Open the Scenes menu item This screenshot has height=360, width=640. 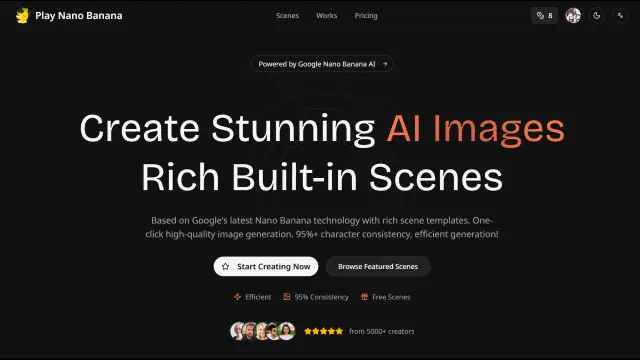[x=287, y=16]
